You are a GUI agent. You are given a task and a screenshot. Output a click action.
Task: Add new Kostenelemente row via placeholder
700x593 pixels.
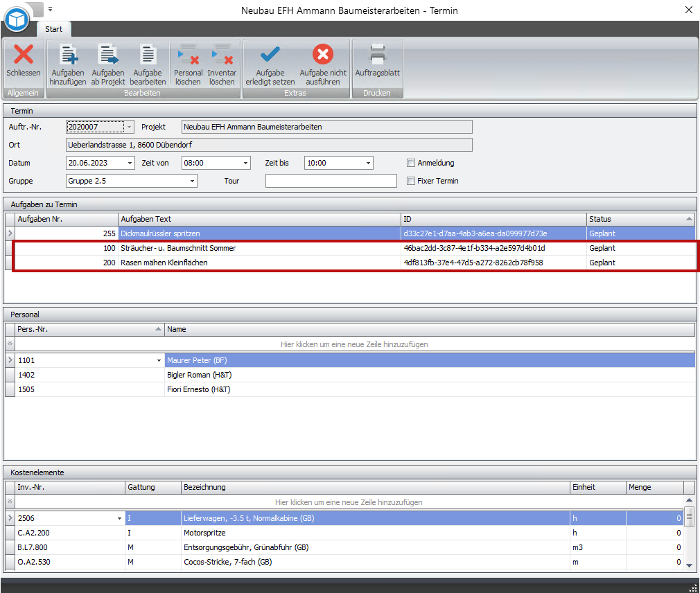pyautogui.click(x=349, y=502)
